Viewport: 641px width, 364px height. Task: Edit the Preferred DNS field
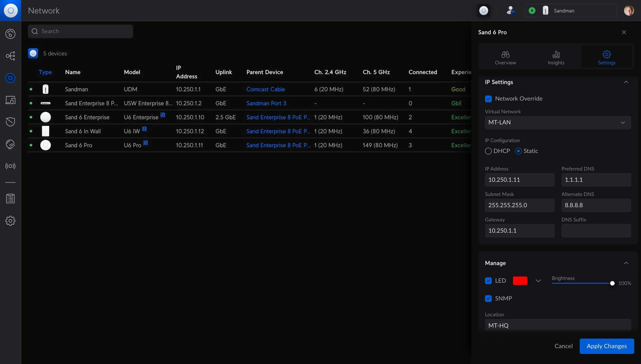point(596,180)
